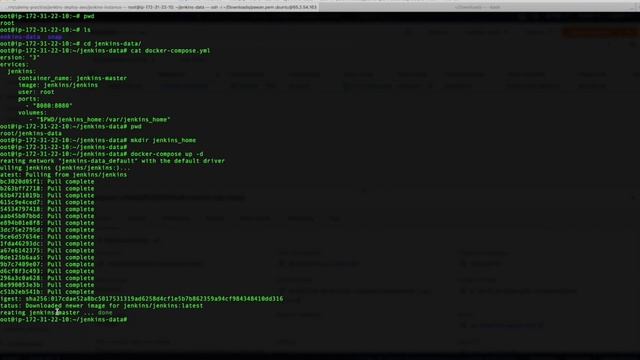The height and width of the screenshot is (360, 640).
Task: Click the '8080:8080' port mapping line
Action: 49,106
